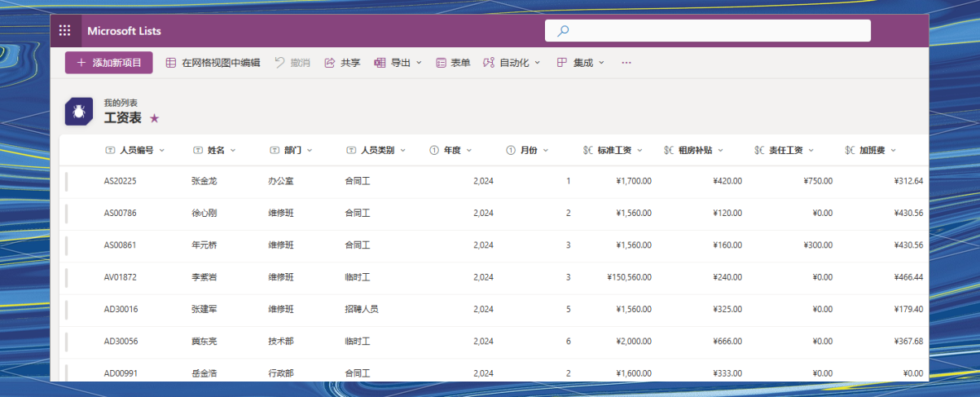Select row handle for AD30016

point(67,310)
